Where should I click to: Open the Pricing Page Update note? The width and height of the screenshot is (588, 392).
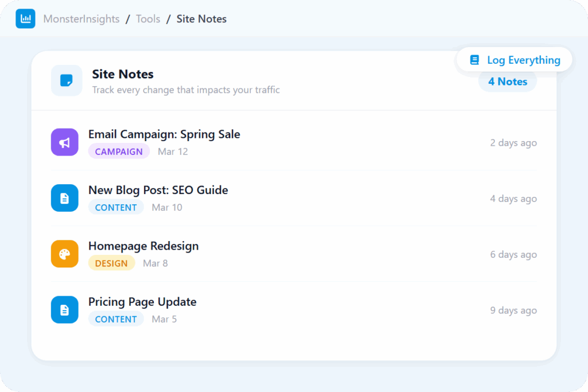[142, 302]
